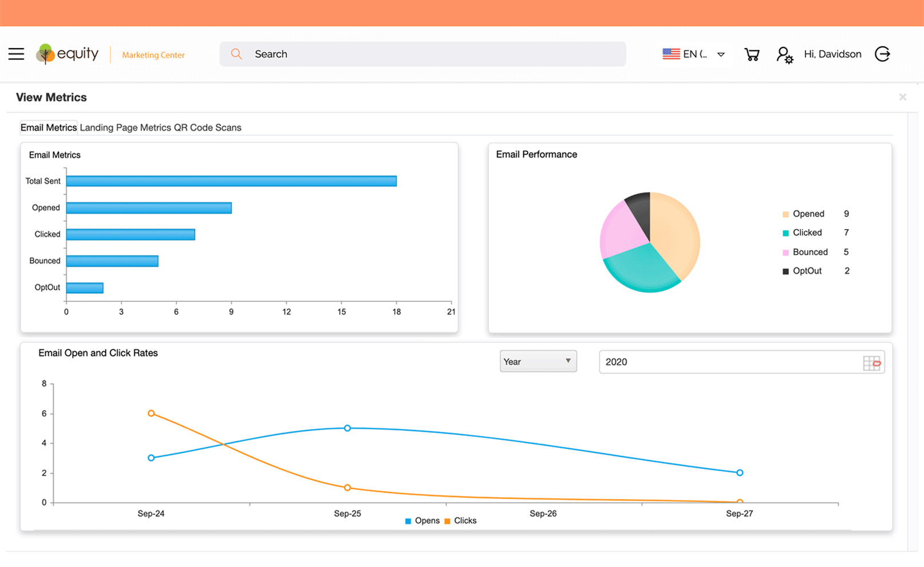Open the Year interval dropdown

(x=537, y=361)
